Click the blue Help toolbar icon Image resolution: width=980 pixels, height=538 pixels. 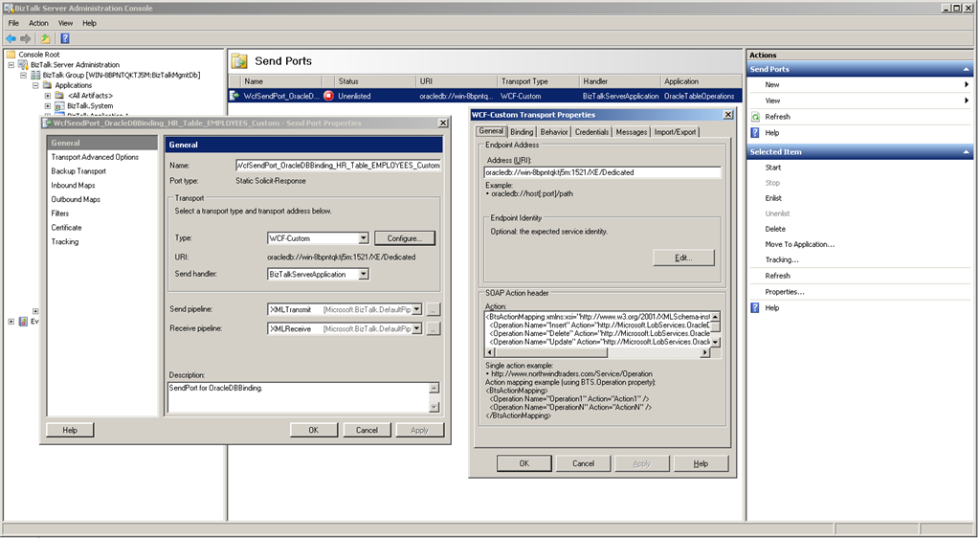point(64,38)
